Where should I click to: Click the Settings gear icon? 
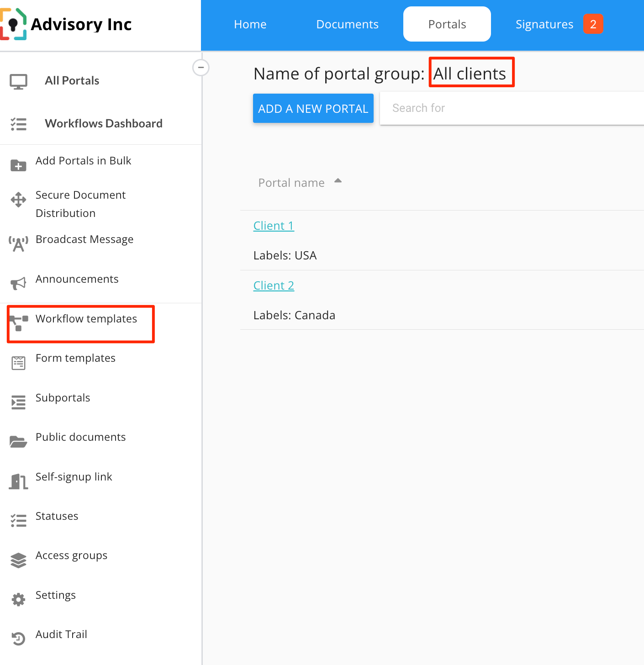(x=18, y=599)
